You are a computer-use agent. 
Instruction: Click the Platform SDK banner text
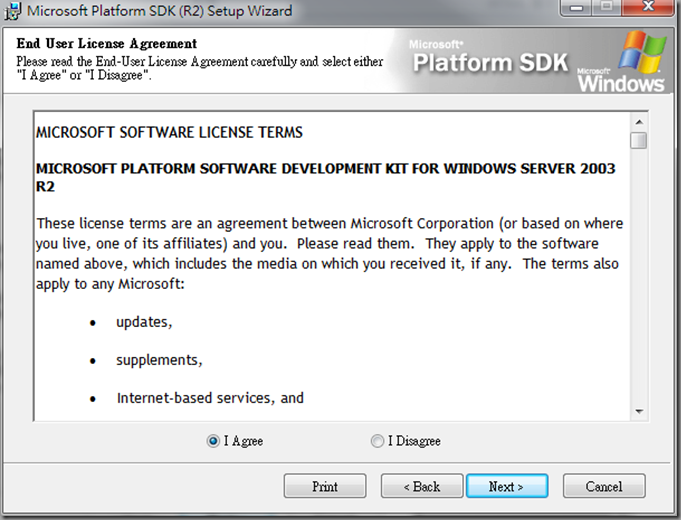pos(490,63)
